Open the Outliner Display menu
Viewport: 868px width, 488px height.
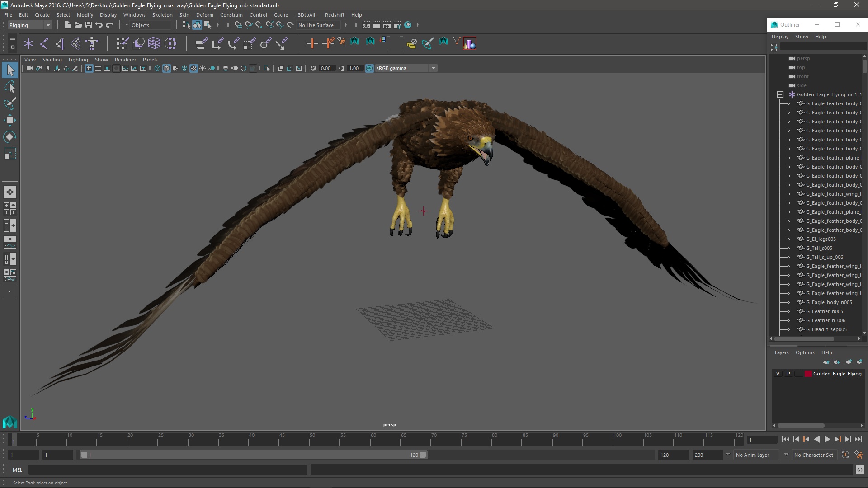(780, 37)
